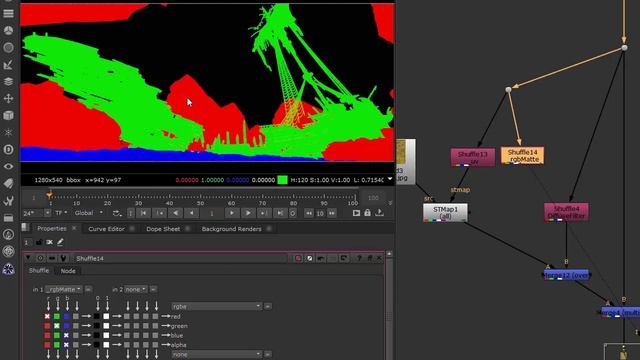The width and height of the screenshot is (640, 360).
Task: Click the green color sample swatch in the viewer info bar
Action: click(x=282, y=180)
